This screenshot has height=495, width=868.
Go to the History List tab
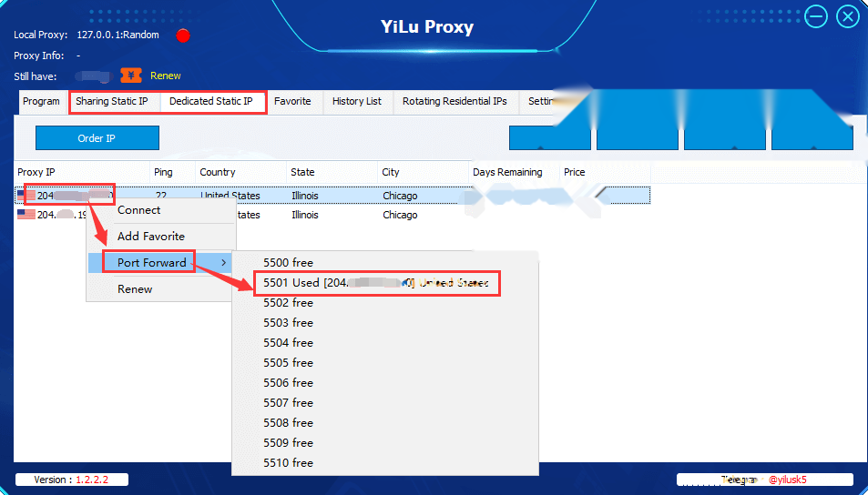pos(357,102)
